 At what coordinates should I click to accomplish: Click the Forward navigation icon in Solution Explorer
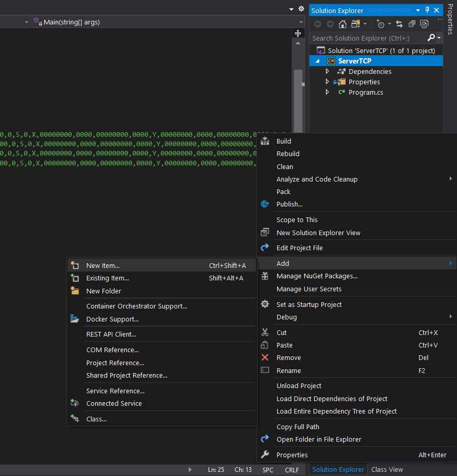330,23
